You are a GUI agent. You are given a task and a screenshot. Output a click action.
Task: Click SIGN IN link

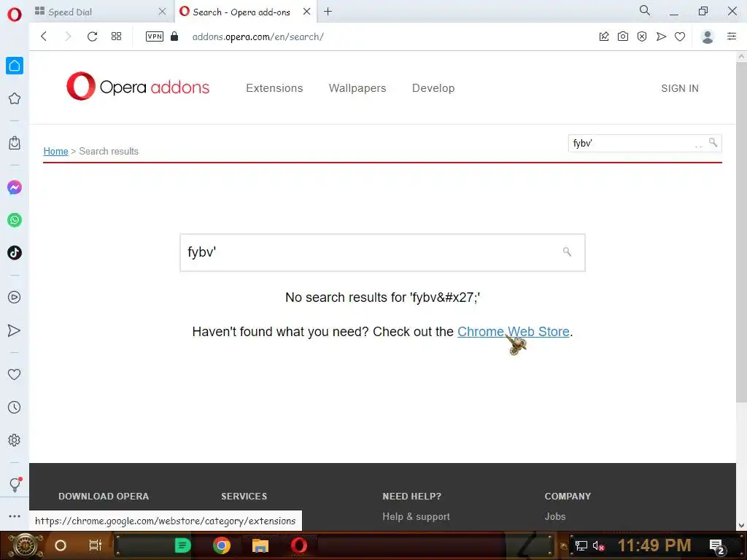click(680, 88)
